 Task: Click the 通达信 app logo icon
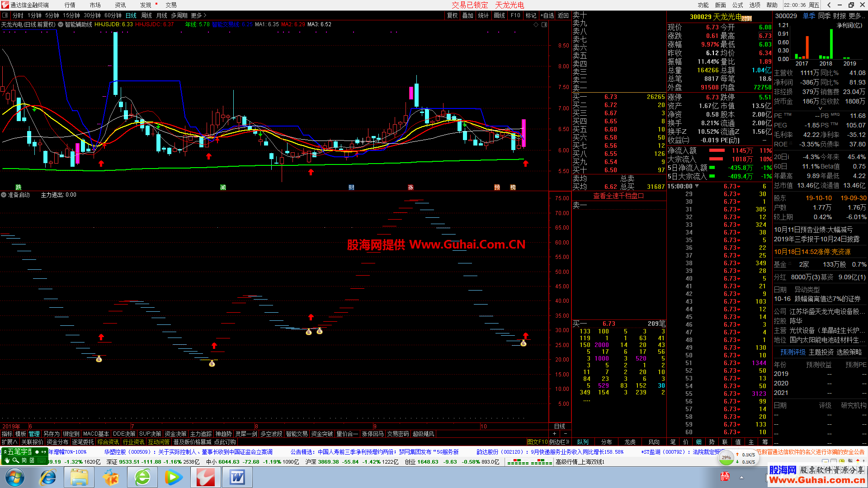pos(5,5)
